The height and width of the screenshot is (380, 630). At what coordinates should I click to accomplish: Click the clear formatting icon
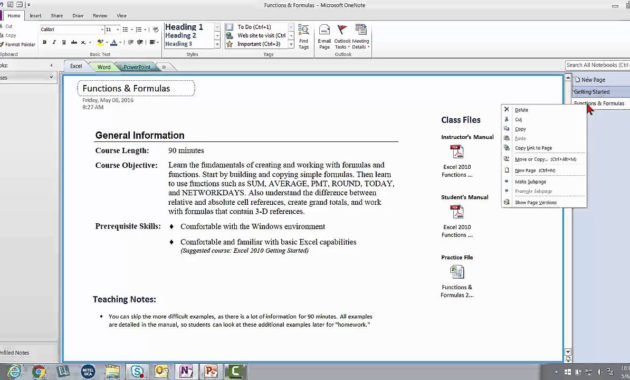155,30
